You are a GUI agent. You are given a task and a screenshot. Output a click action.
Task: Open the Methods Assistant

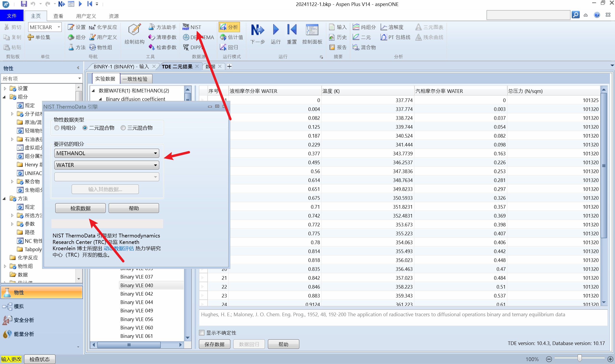[x=162, y=27]
